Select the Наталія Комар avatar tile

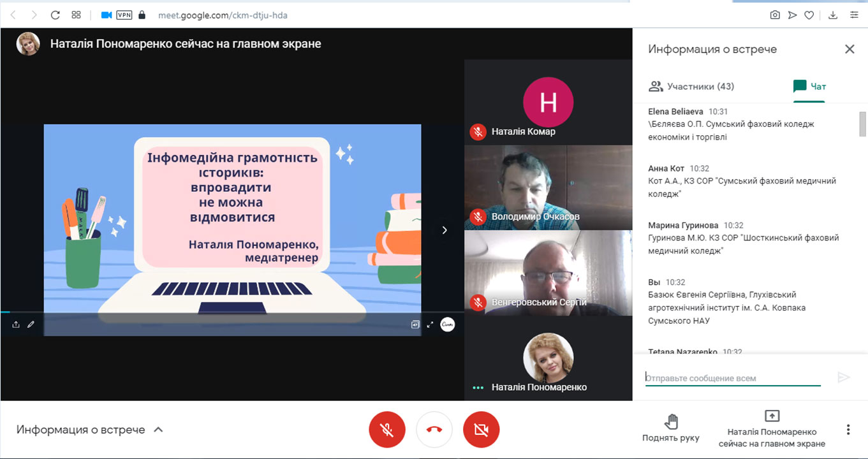[x=548, y=102]
